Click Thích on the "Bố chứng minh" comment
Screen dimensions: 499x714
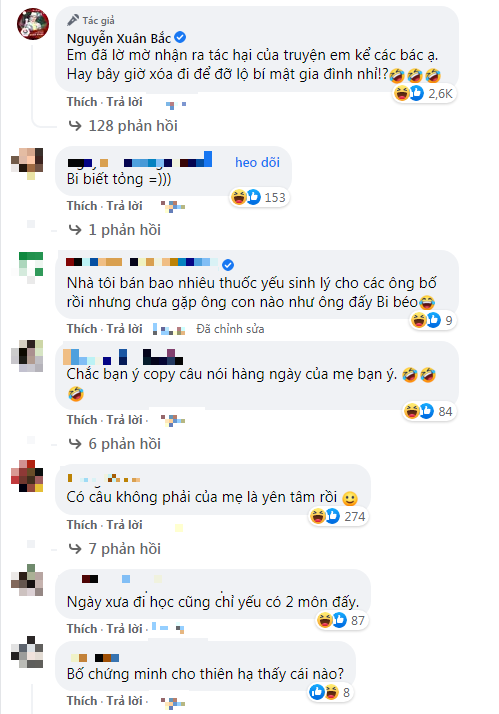[82, 701]
